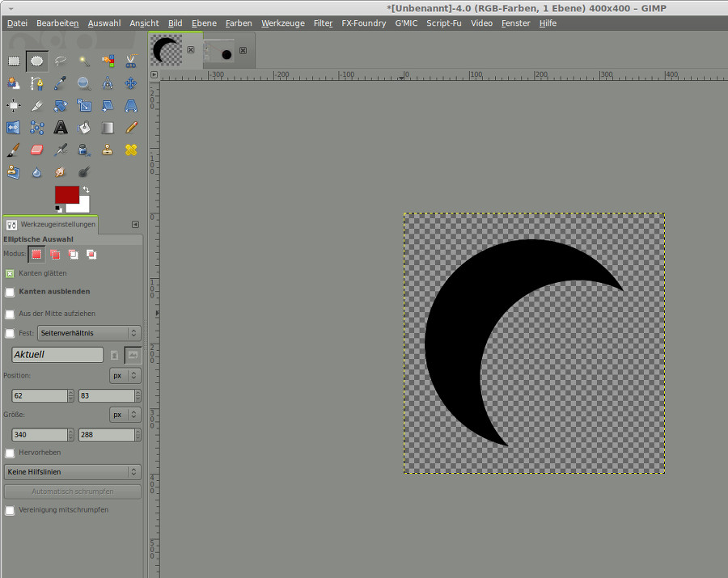Open the Position unit px dropdown
728x578 pixels.
pyautogui.click(x=125, y=375)
